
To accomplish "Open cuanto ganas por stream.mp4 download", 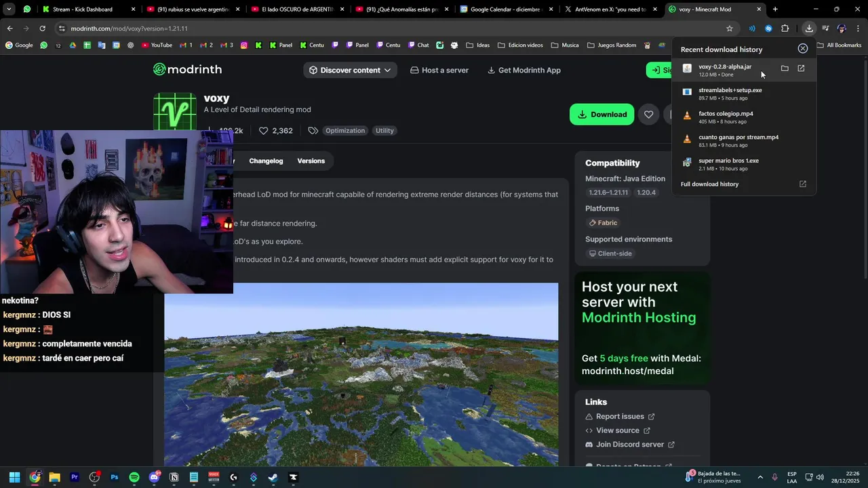I will 745,140.
